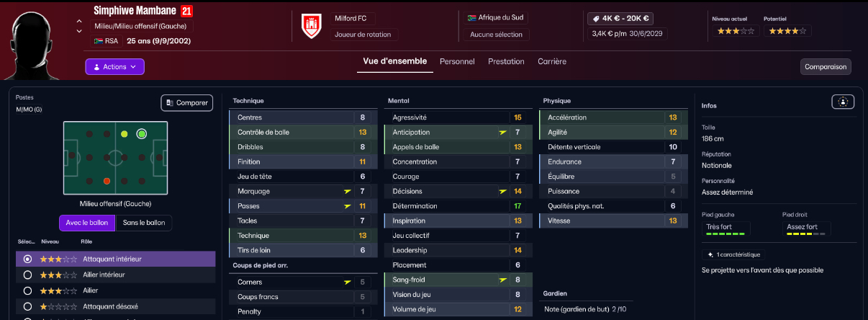Viewport: 868px width, 320px height.
Task: Select the Ailier role radio button
Action: point(28,290)
